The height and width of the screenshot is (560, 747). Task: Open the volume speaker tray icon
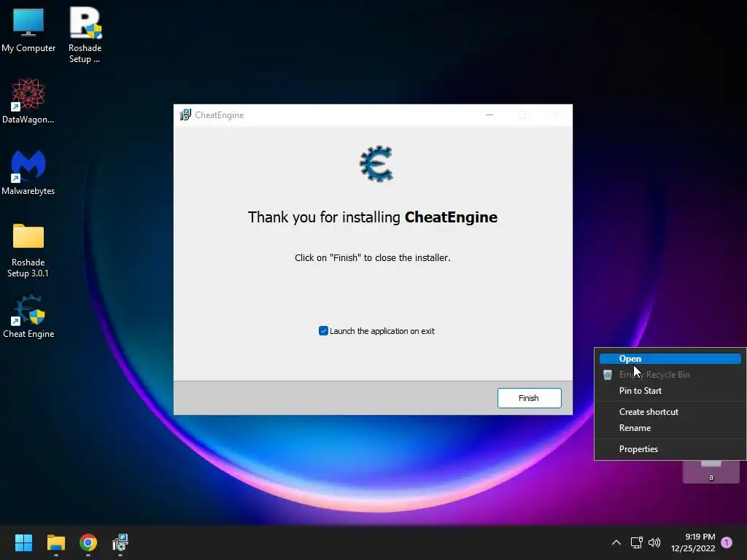(654, 542)
